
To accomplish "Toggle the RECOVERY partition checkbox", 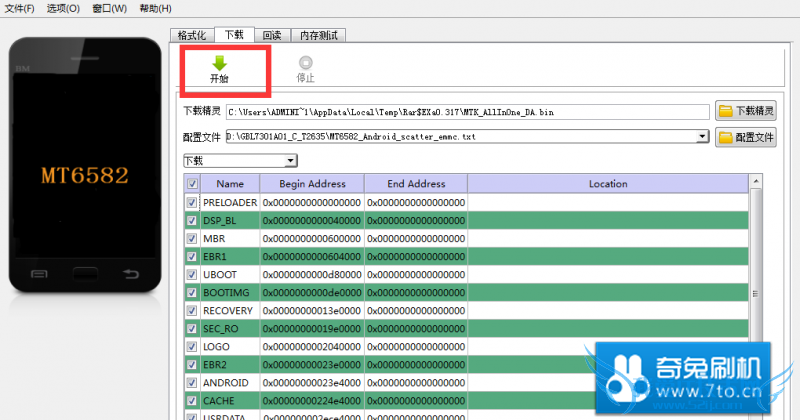I will [x=192, y=311].
